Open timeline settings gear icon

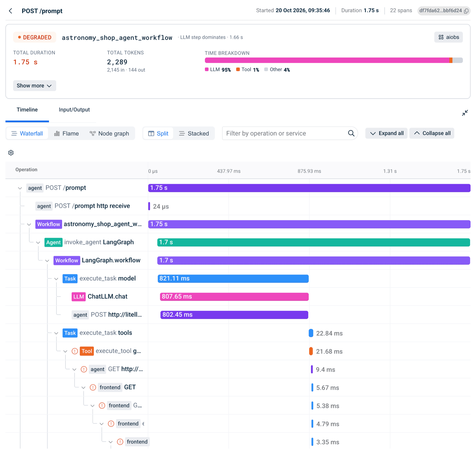(11, 153)
